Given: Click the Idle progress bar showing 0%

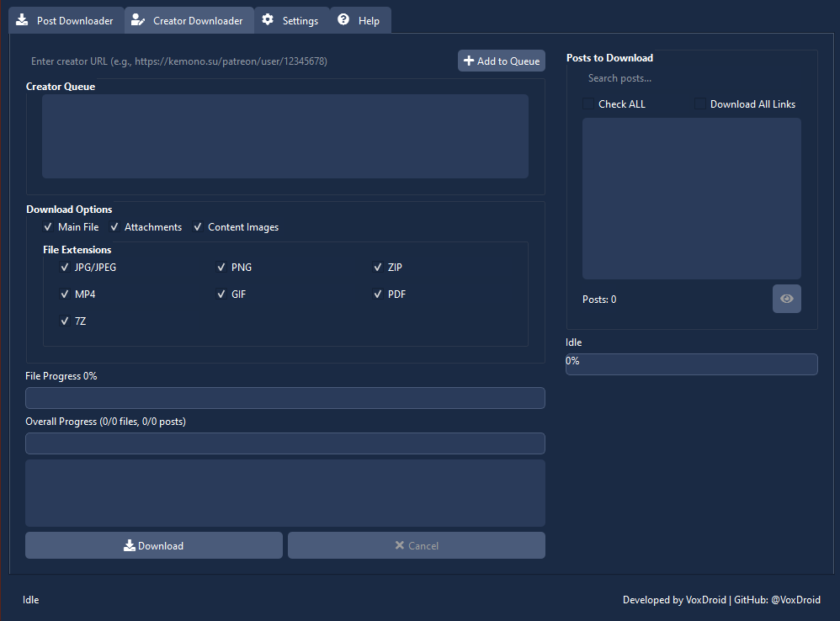Looking at the screenshot, I should click(691, 364).
